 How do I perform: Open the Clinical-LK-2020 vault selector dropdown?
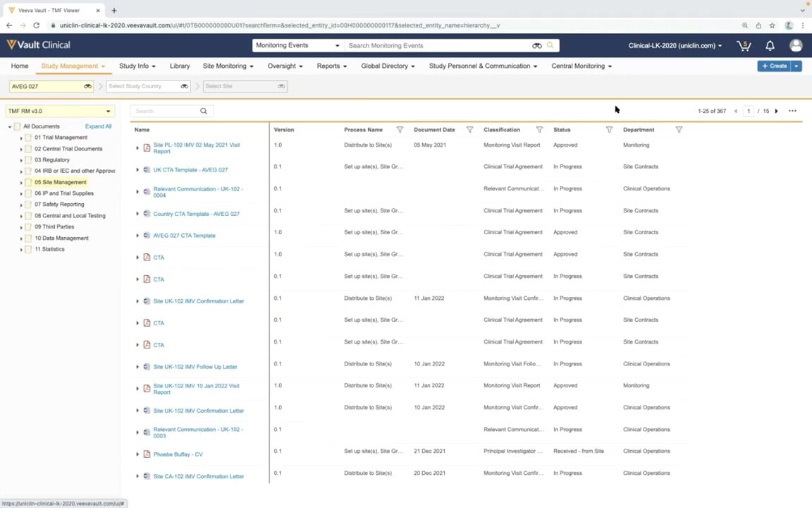pos(675,46)
